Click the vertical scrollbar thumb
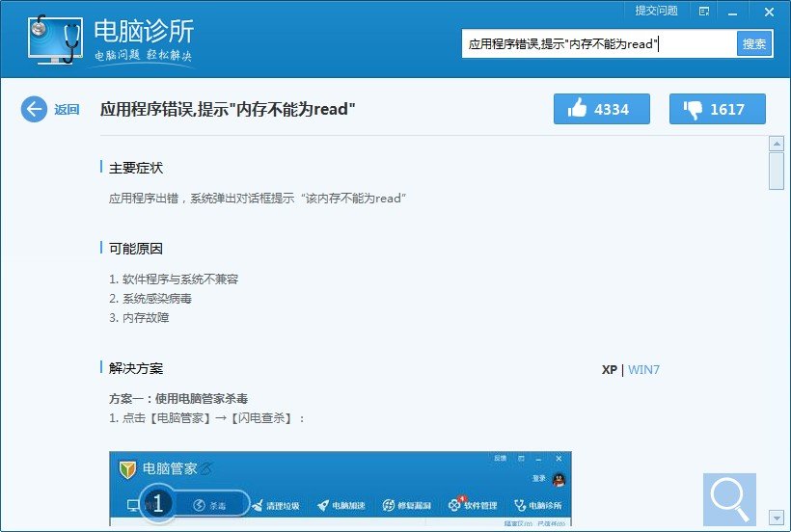 [776, 172]
